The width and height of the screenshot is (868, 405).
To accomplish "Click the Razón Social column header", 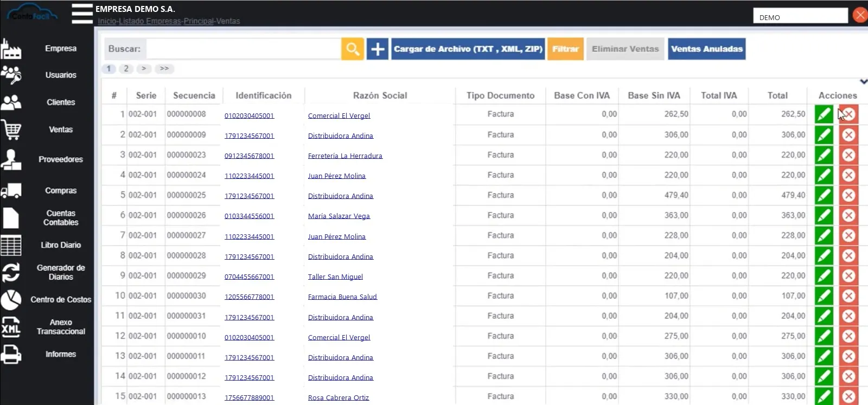I will (x=380, y=95).
